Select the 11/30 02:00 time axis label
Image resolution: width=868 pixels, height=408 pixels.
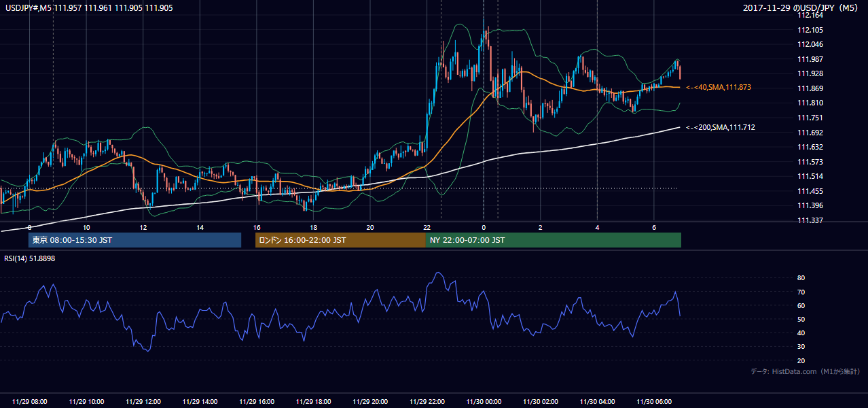tap(540, 402)
